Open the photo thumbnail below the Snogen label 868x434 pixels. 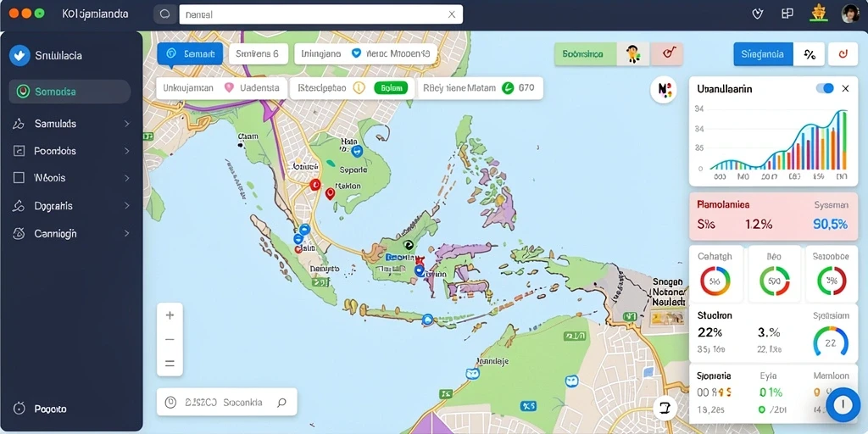(669, 317)
